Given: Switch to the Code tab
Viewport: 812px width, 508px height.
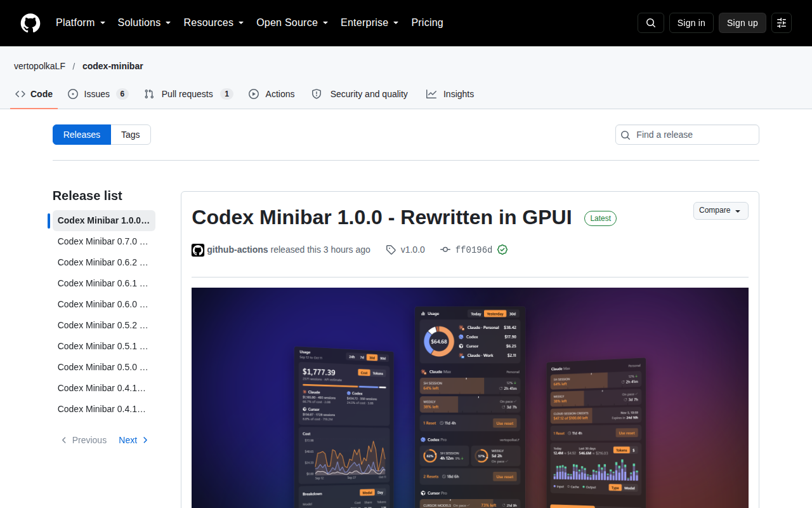Looking at the screenshot, I should (34, 94).
